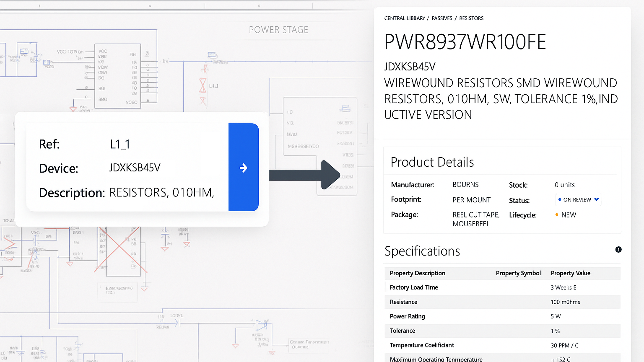Click the Property Symbol column header
The image size is (644, 362).
518,273
